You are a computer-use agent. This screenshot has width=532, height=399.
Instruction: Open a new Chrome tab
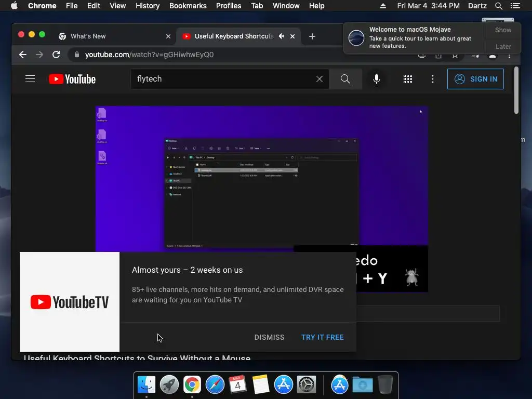tap(312, 36)
